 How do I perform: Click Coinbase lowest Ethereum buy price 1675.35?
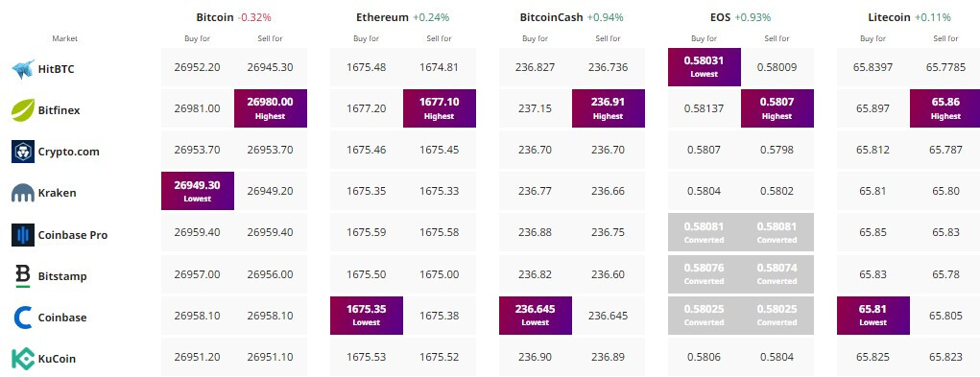[x=367, y=316]
